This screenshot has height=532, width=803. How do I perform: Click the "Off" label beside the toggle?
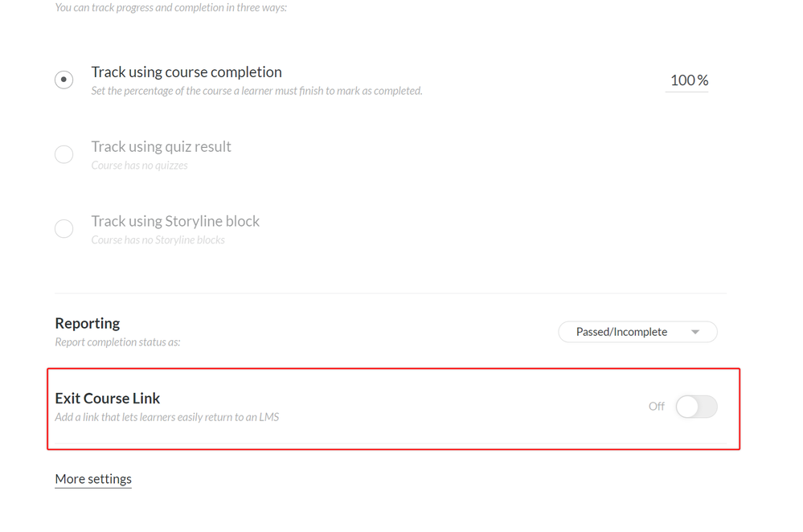tap(657, 407)
